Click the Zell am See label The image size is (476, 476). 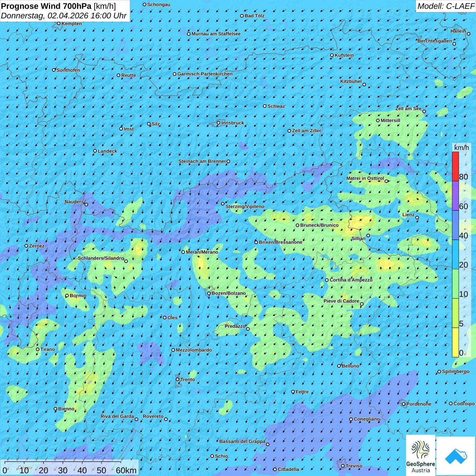point(408,108)
